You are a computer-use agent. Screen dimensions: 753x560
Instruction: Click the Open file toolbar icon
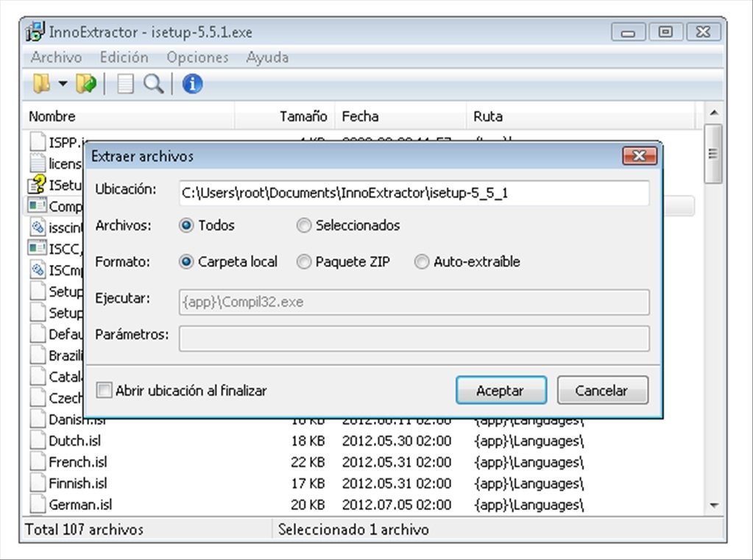pos(40,83)
